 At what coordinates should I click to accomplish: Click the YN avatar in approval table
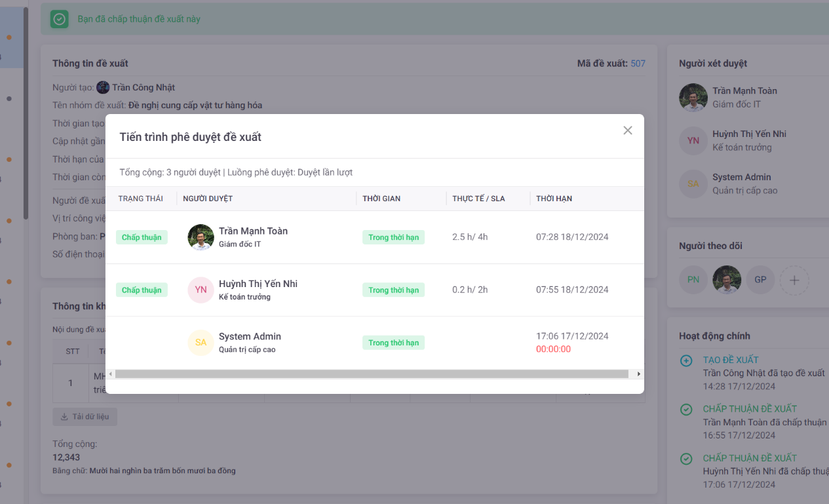click(201, 290)
